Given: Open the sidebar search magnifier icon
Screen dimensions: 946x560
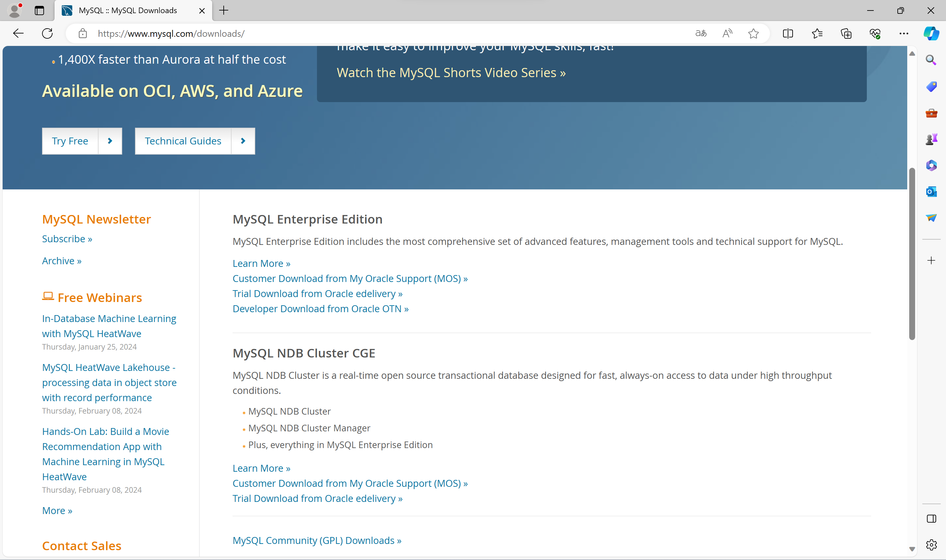Looking at the screenshot, I should pyautogui.click(x=931, y=60).
